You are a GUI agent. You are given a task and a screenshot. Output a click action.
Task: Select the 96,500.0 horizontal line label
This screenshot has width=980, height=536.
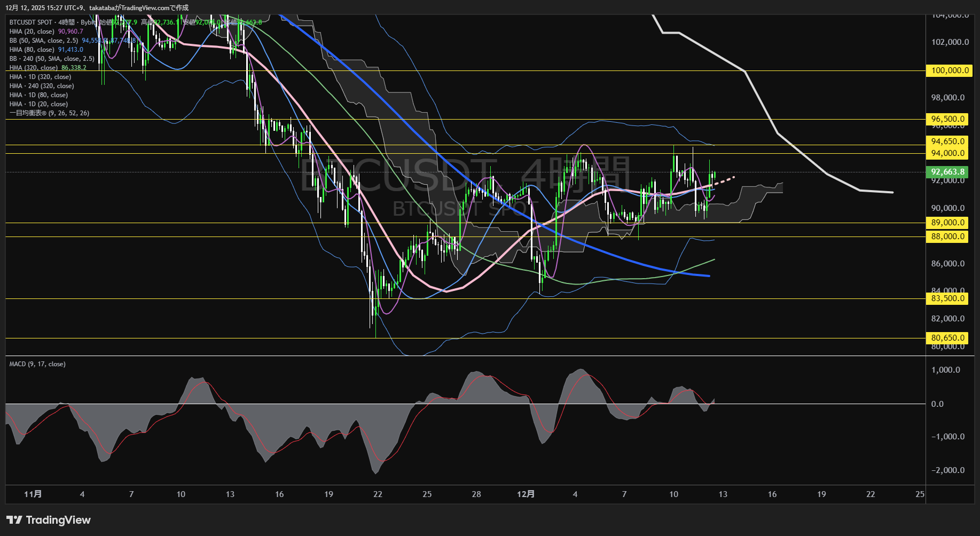click(947, 119)
